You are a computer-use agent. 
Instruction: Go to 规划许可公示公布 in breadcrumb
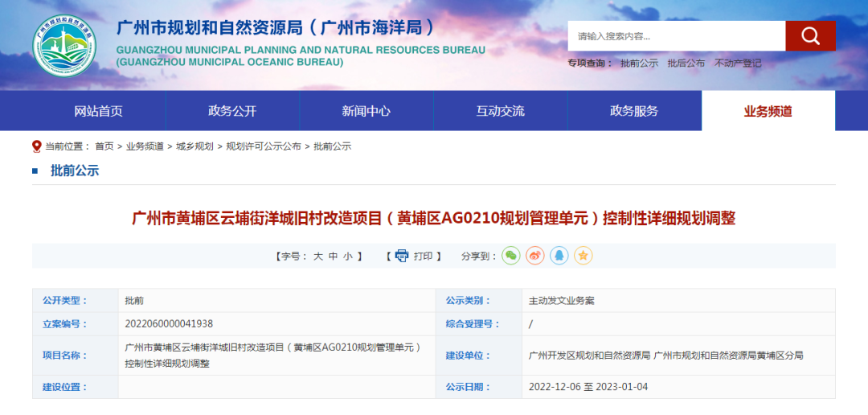tap(264, 146)
